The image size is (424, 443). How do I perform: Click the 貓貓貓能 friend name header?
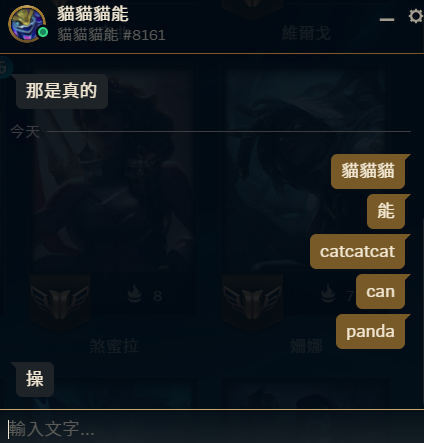(93, 14)
